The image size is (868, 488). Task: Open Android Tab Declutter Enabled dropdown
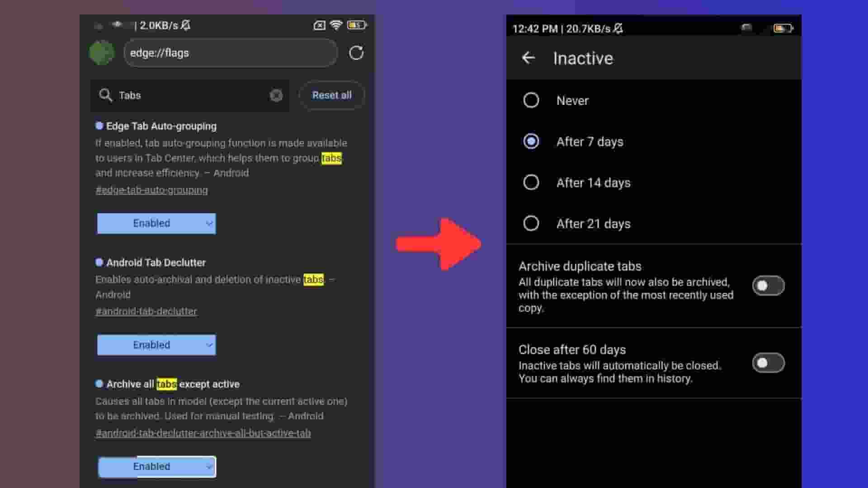click(156, 345)
